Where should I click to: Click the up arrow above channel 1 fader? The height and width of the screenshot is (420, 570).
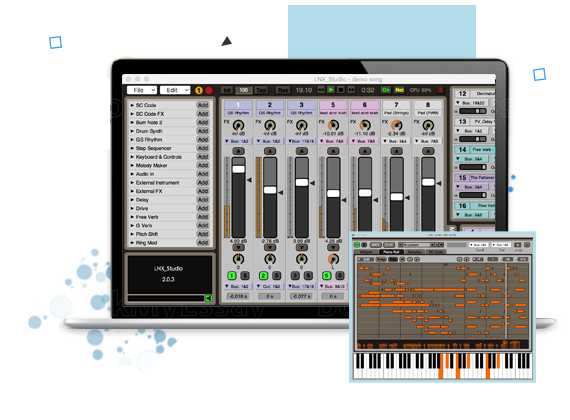(238, 151)
